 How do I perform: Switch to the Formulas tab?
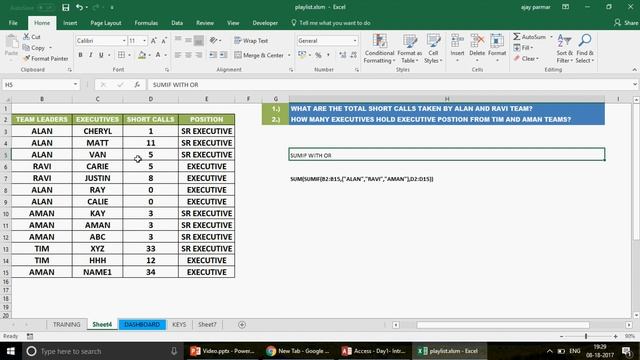coord(146,23)
